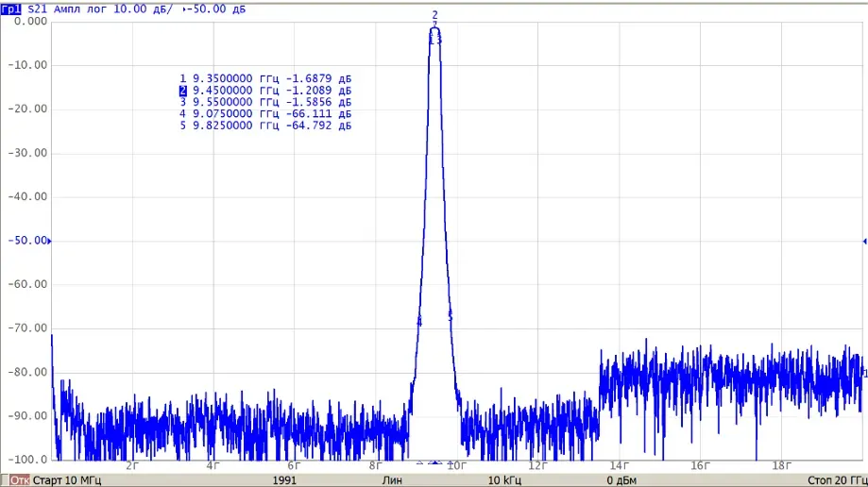Click the Отк status indicator
Screen dimensions: 868x487
(20, 479)
